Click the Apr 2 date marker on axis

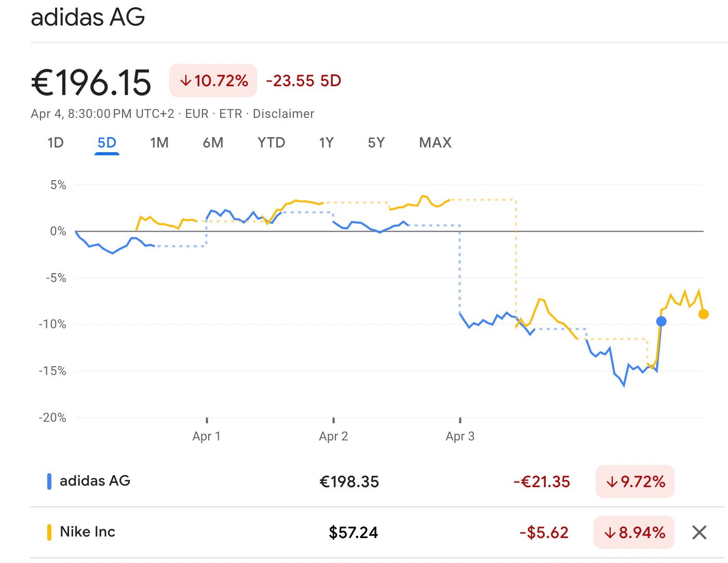333,436
